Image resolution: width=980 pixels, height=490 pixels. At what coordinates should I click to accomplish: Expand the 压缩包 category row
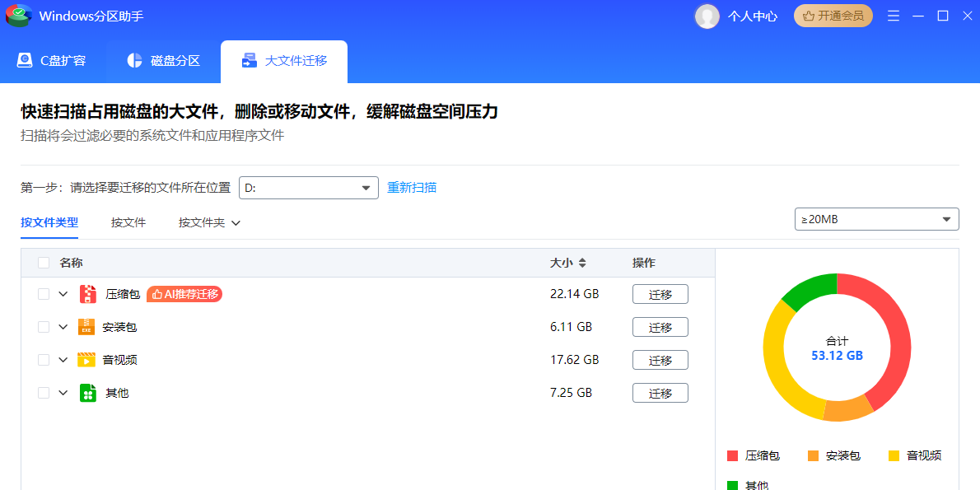(63, 294)
